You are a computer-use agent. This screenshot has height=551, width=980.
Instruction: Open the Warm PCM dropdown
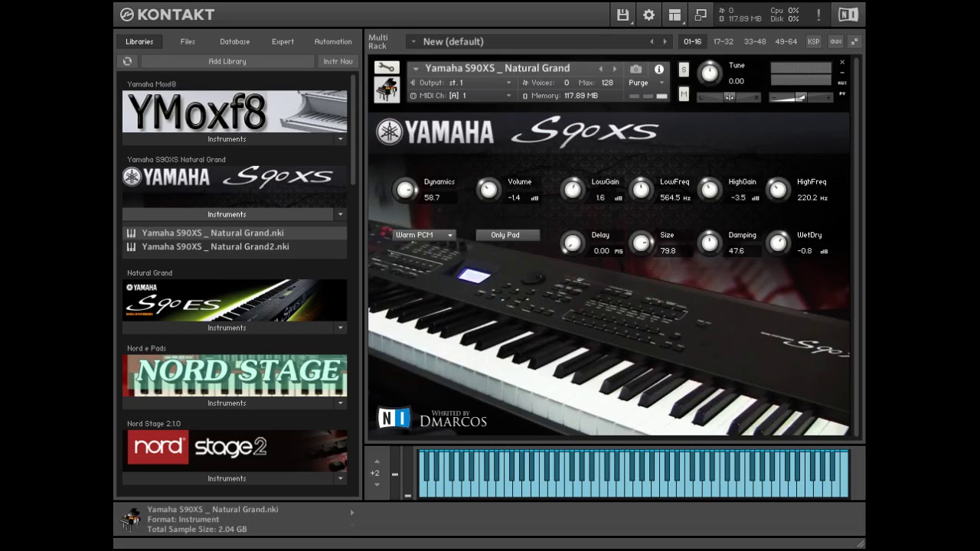(x=424, y=235)
